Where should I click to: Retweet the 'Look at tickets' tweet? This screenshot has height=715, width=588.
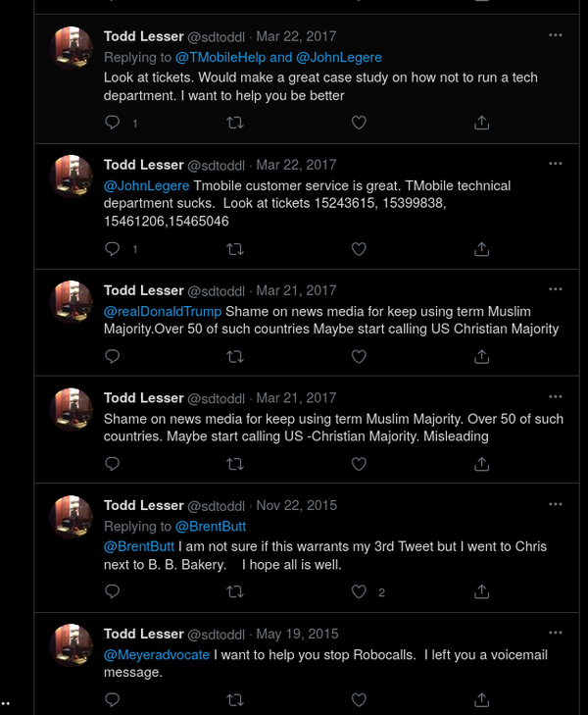(x=235, y=123)
